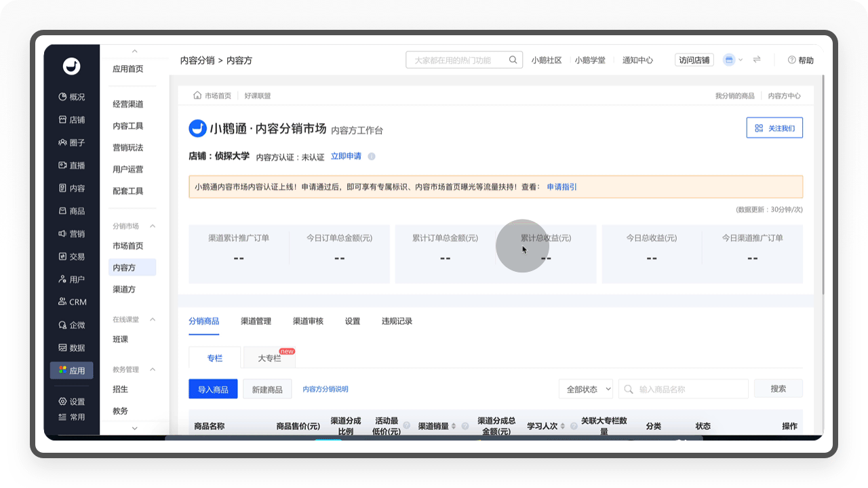868x488 pixels.
Task: Click the magnifier icon in top search bar
Action: click(514, 60)
